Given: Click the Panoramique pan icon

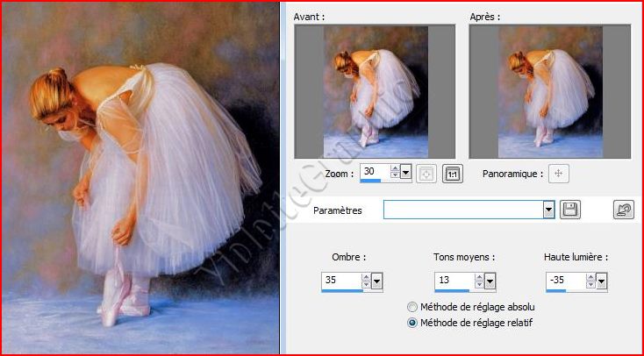Looking at the screenshot, I should [x=559, y=174].
